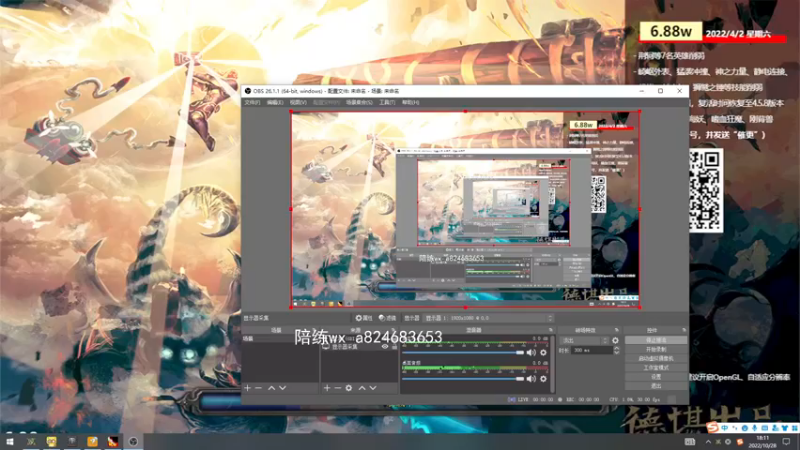Viewport: 800px width, 450px height.
Task: Open the red-black app icon in taskbar
Action: (113, 442)
